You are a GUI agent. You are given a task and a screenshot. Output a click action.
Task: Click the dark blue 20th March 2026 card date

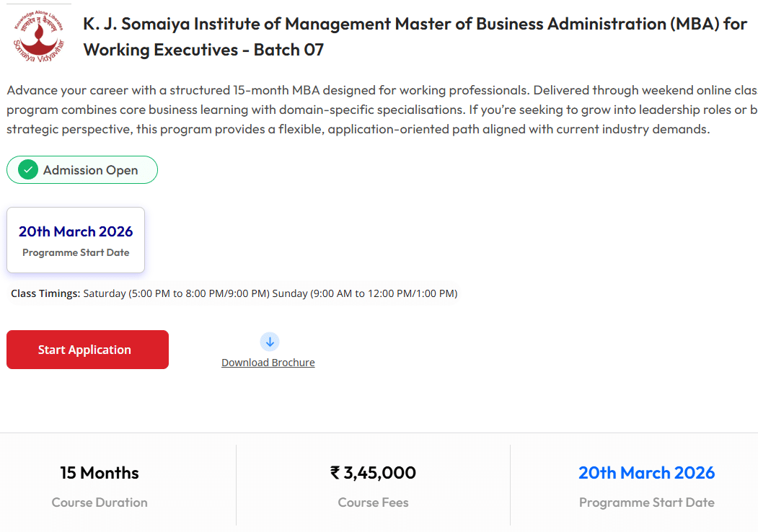click(x=76, y=231)
